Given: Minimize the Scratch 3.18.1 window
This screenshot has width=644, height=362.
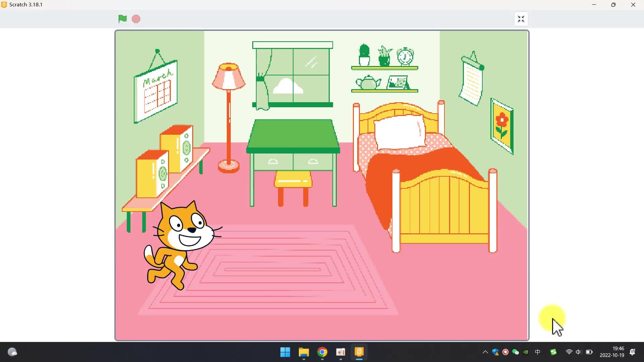Looking at the screenshot, I should click(x=594, y=5).
